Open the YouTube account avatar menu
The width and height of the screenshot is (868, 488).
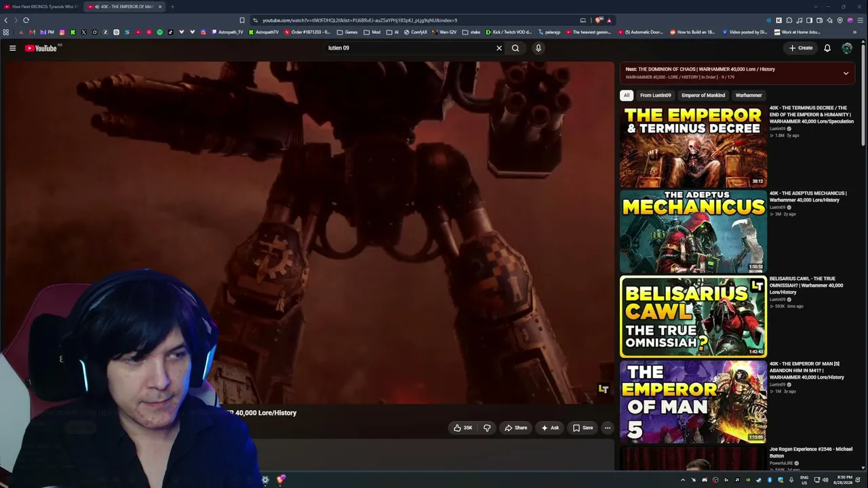tap(847, 48)
